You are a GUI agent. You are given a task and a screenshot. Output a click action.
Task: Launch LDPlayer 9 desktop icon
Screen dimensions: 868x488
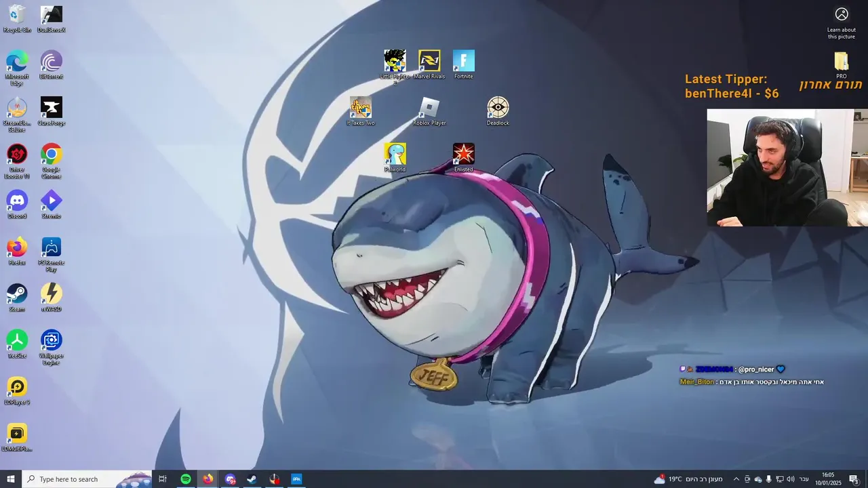click(17, 390)
